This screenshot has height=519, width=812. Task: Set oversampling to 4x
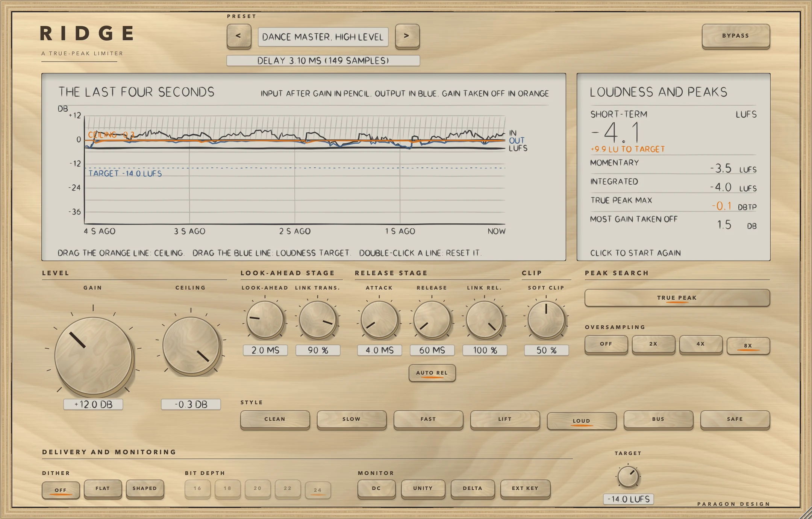[x=701, y=344]
